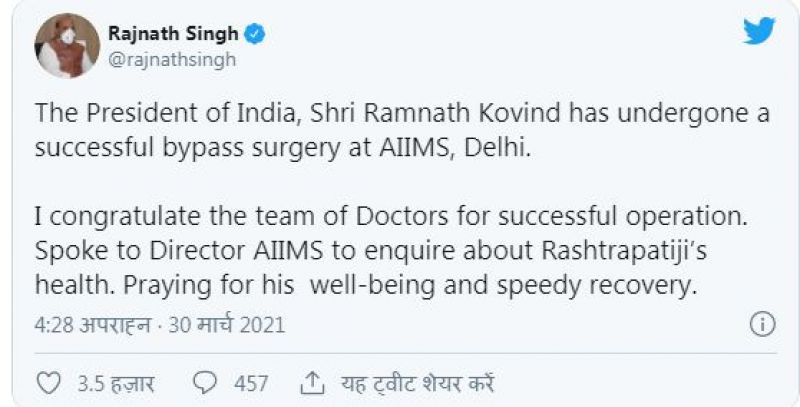Click the Twitter bird logo
This screenshot has height=407, width=800.
[x=758, y=31]
